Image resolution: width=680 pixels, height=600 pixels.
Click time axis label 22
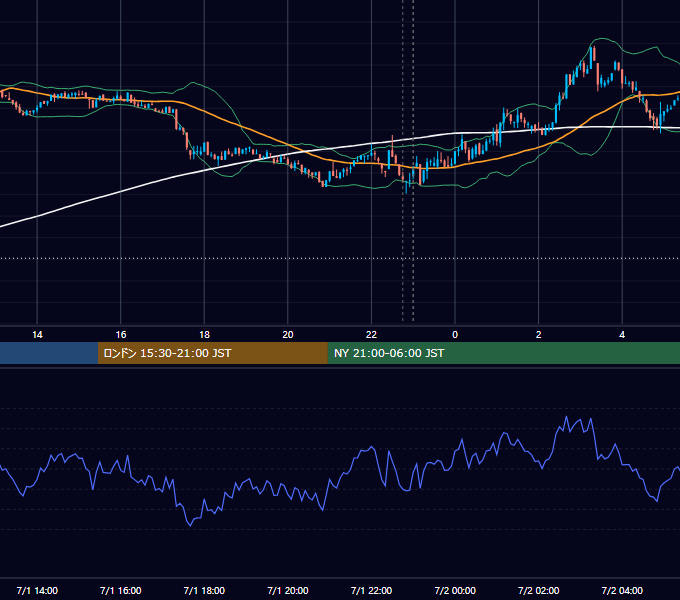tap(371, 335)
